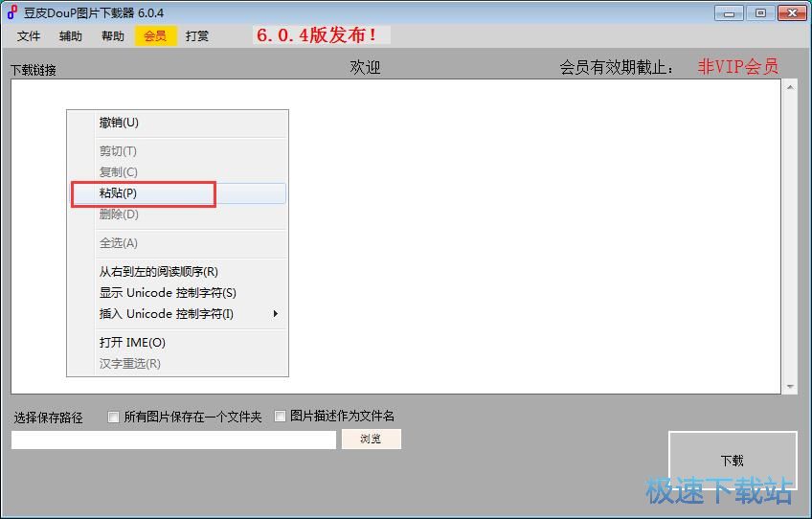Click the disabled 剪切(T) entry
This screenshot has width=812, height=519.
pos(178,151)
